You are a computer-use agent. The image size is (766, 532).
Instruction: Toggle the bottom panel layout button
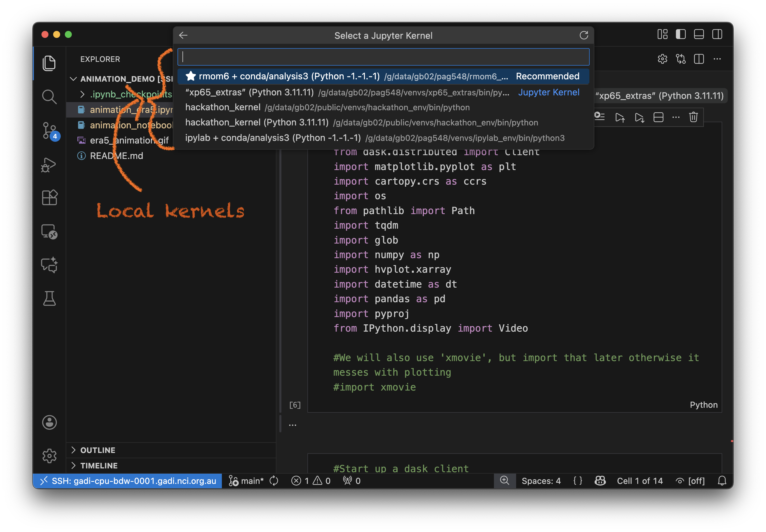699,34
